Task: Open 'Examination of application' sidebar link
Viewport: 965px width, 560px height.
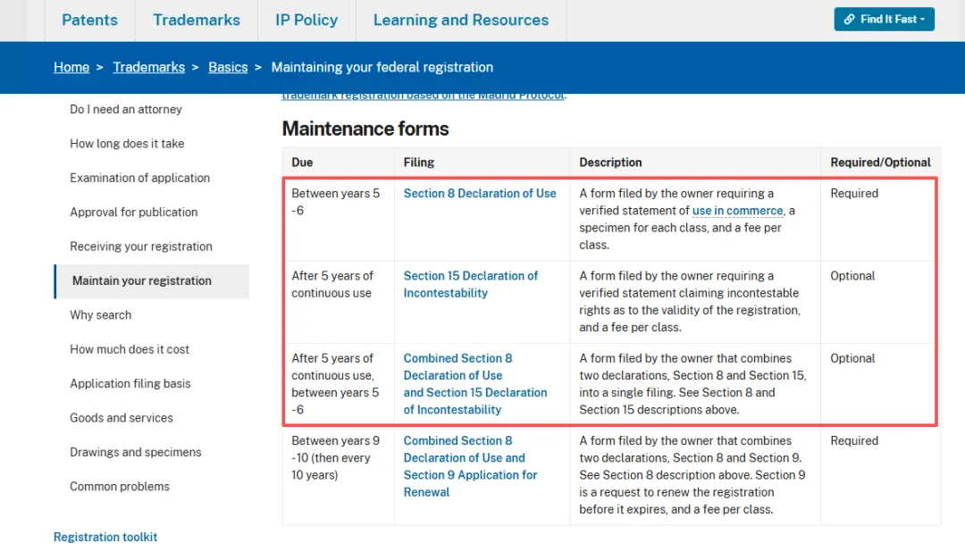Action: tap(139, 178)
